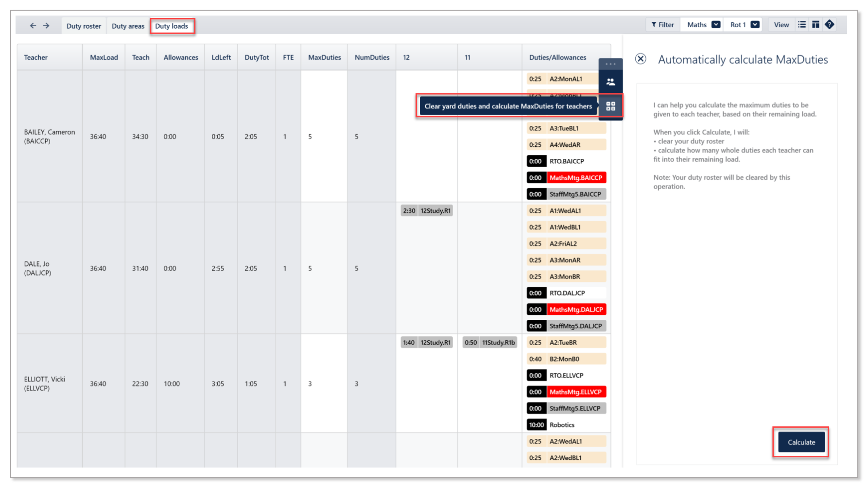Click the RTO.ELLVCP allowance
Screen dimensions: 868x486
(x=566, y=376)
